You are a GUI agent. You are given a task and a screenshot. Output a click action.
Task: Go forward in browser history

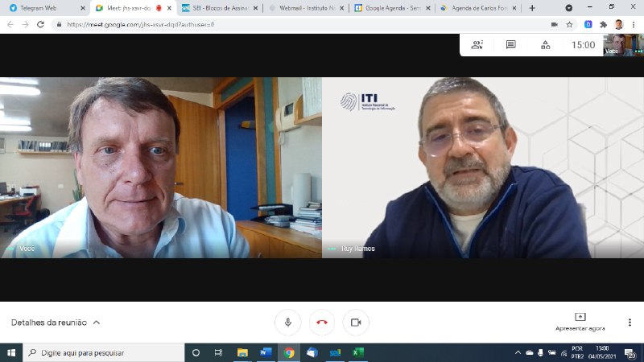point(26,25)
